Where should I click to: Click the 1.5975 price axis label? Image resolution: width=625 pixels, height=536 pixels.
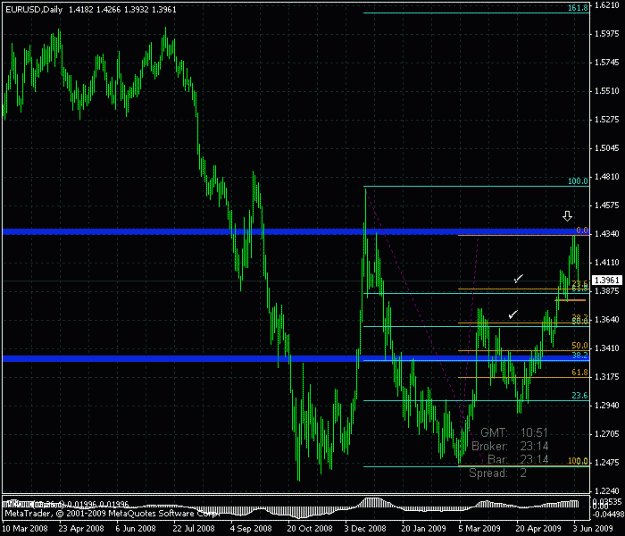[x=607, y=34]
